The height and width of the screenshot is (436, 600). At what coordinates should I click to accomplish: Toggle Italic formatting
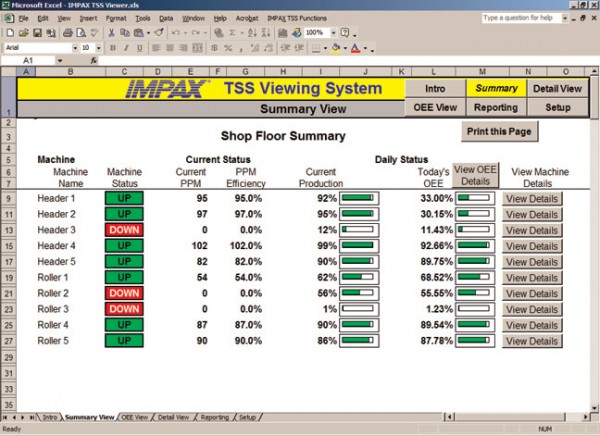pos(126,47)
